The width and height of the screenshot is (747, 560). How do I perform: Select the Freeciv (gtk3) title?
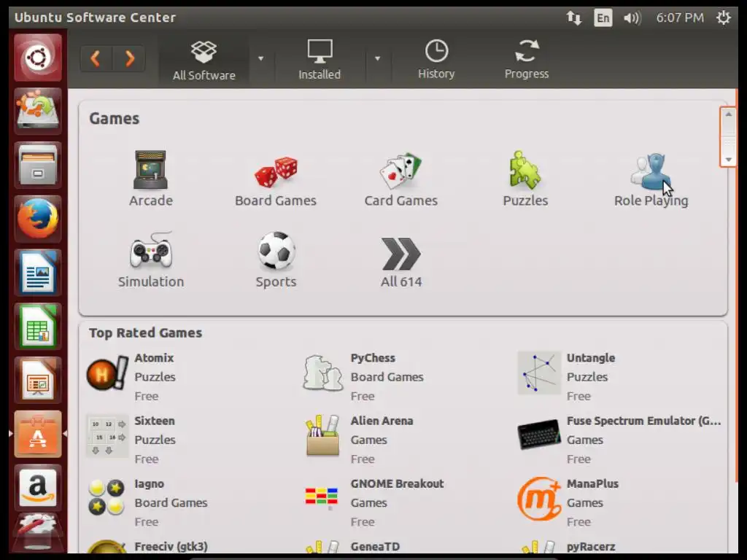pos(171,547)
